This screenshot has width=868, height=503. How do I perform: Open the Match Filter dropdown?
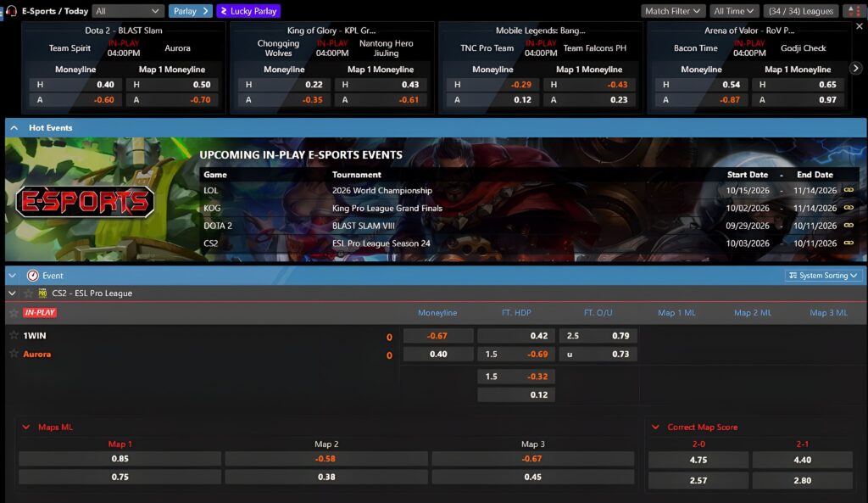(672, 11)
